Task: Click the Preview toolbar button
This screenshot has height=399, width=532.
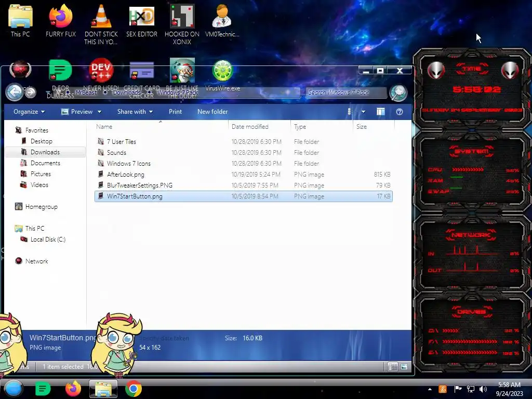Action: point(77,112)
